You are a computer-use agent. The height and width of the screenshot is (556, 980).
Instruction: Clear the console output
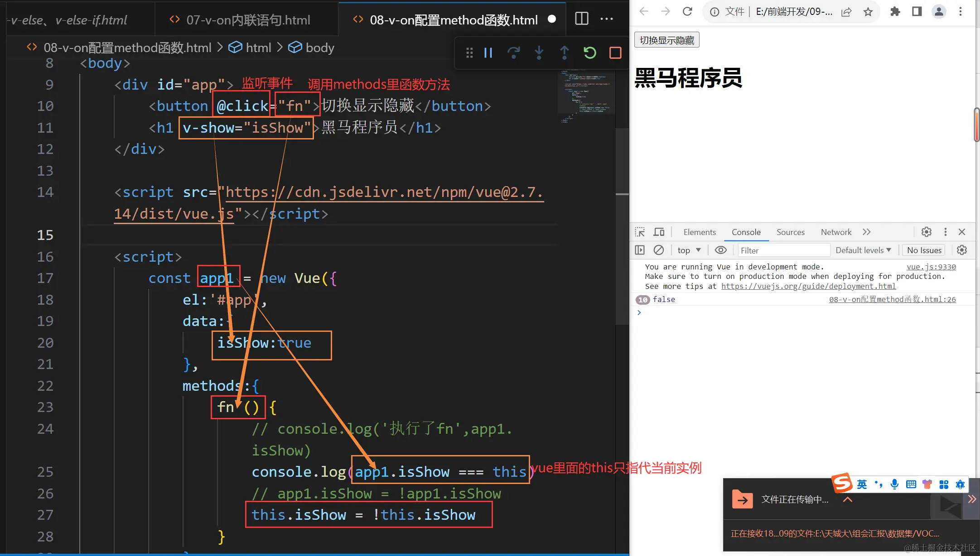coord(659,250)
